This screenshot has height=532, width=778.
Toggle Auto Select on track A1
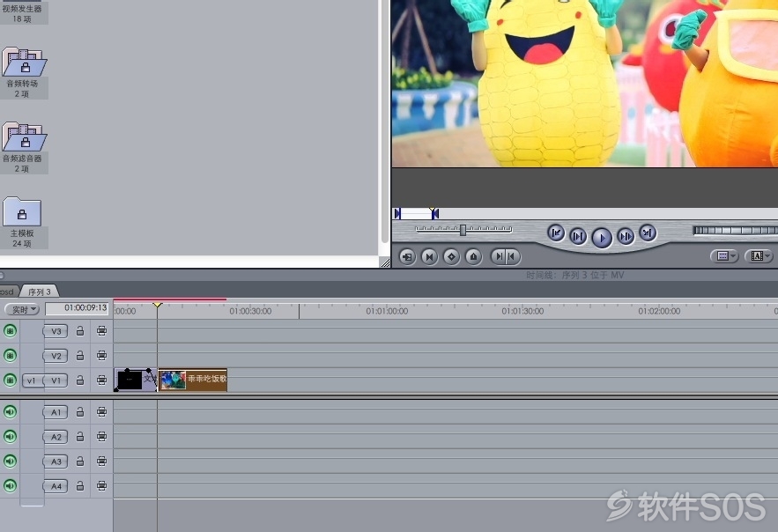pyautogui.click(x=101, y=412)
